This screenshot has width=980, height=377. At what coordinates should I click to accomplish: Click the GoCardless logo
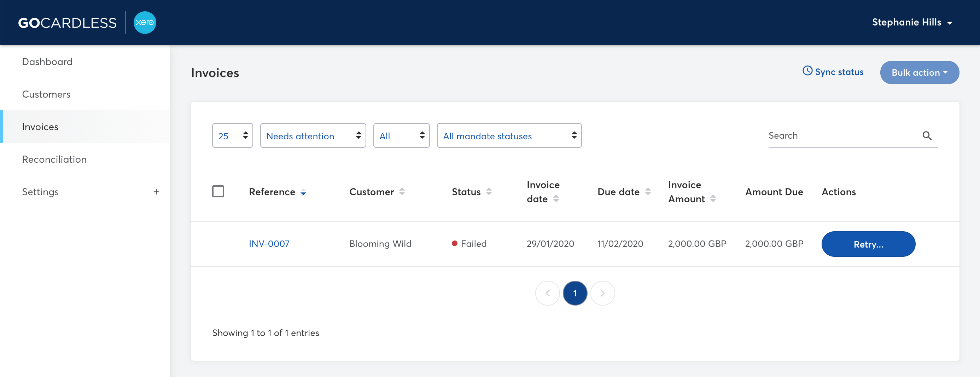click(x=67, y=23)
